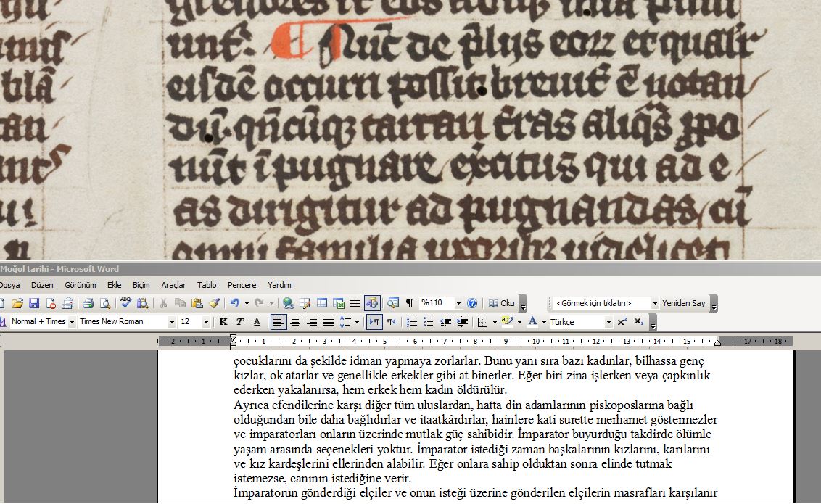
Task: Apply outside border icon
Action: [x=483, y=322]
